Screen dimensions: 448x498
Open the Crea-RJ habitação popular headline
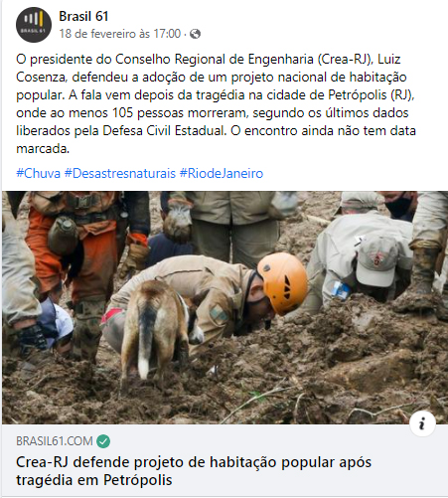point(194,471)
